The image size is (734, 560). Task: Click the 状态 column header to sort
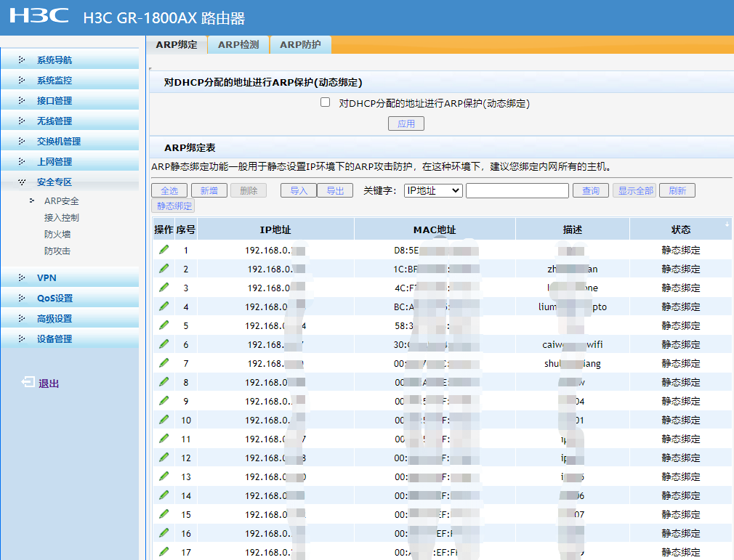pos(680,230)
